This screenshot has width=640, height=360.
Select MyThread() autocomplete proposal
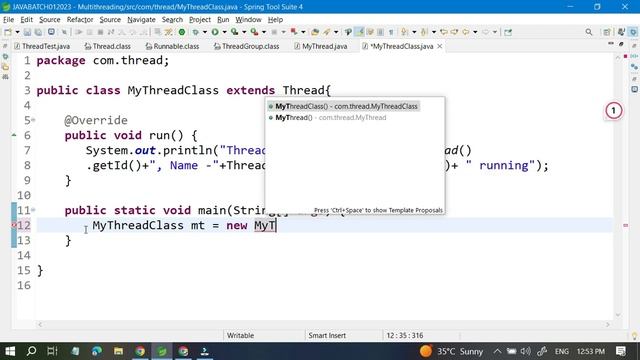[x=327, y=118]
